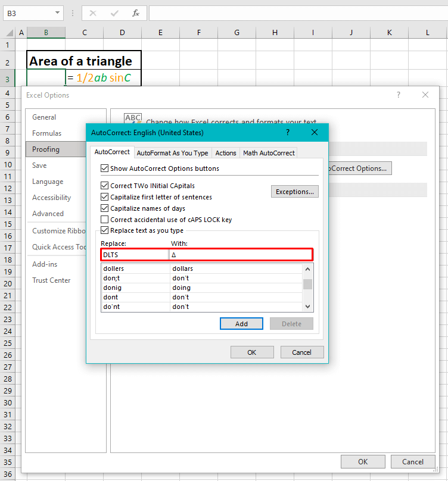This screenshot has height=481, width=448.
Task: Uncheck Capitalize names of days
Action: point(104,208)
